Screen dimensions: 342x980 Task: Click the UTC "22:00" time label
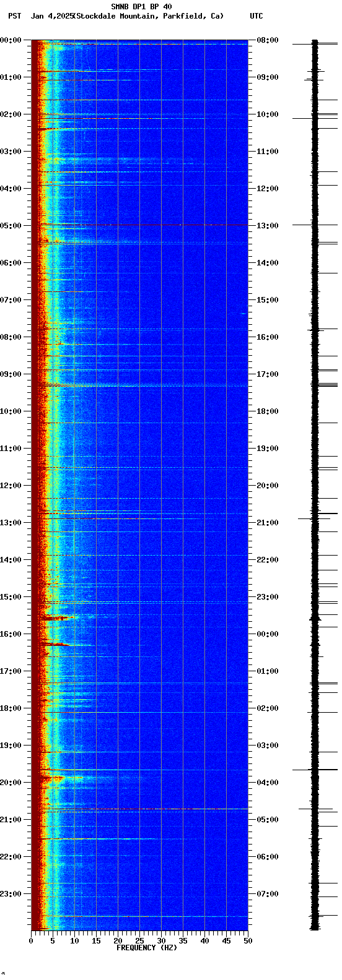coord(268,560)
